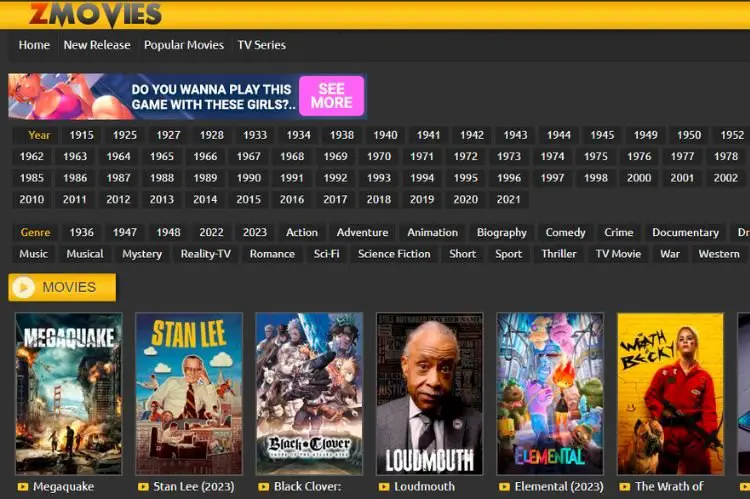Open the Stan Lee poster thumbnail
Viewport: 750px width, 499px height.
pyautogui.click(x=189, y=394)
